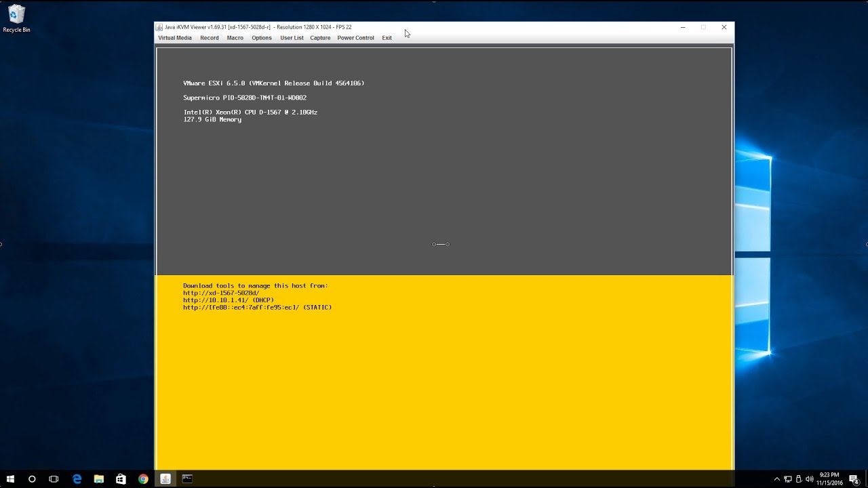Viewport: 868px width, 488px height.
Task: Click the Supermicro PIO-5028D model text
Action: (245, 98)
